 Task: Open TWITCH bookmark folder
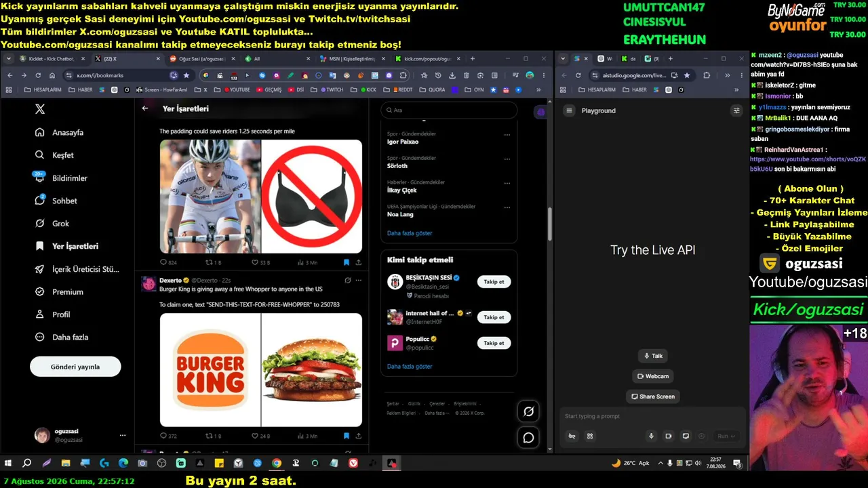click(331, 89)
